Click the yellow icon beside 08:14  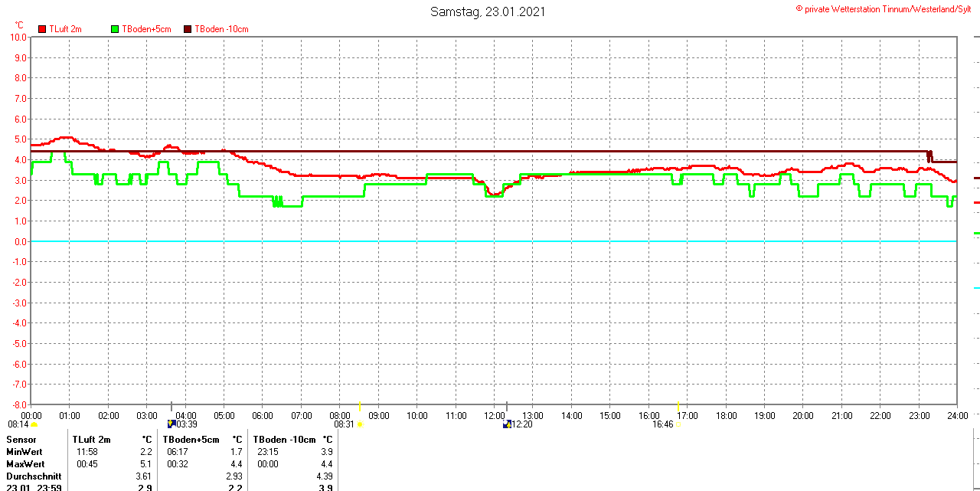click(x=34, y=424)
